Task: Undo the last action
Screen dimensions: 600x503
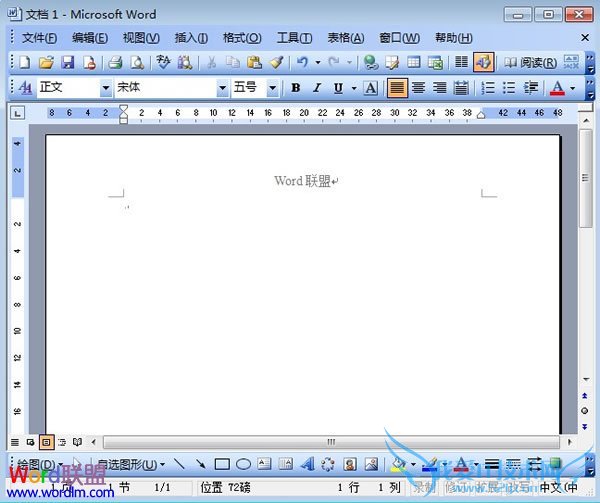Action: pos(302,62)
